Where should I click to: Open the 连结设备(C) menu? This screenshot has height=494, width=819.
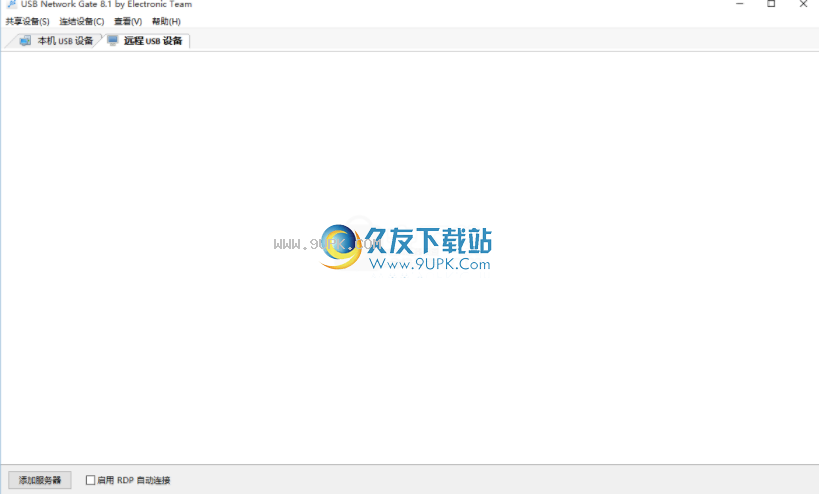pos(81,21)
